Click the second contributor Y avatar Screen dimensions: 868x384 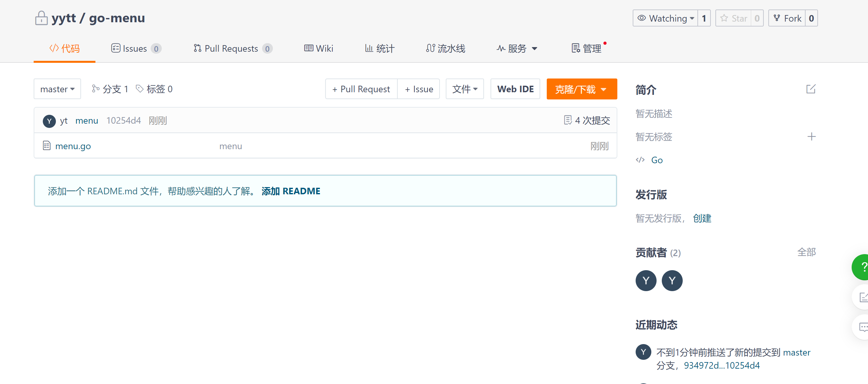click(x=672, y=280)
